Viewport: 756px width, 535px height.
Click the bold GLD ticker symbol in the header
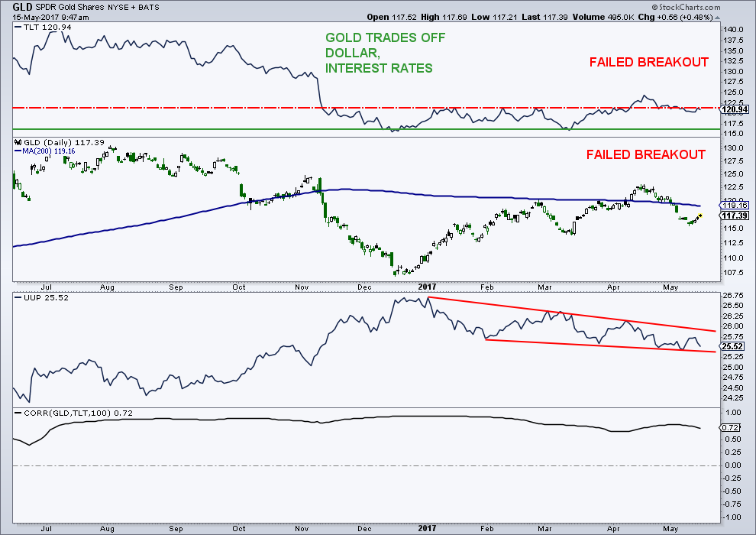[22, 7]
